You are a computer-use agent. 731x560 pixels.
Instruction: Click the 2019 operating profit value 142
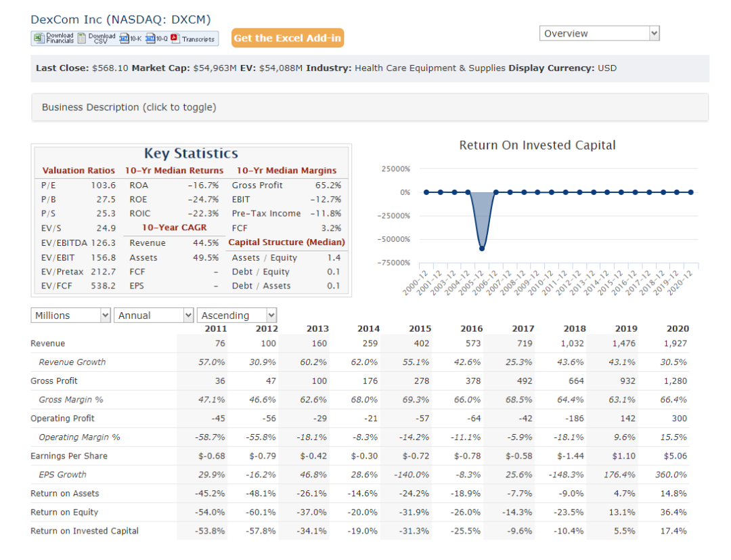pyautogui.click(x=627, y=418)
